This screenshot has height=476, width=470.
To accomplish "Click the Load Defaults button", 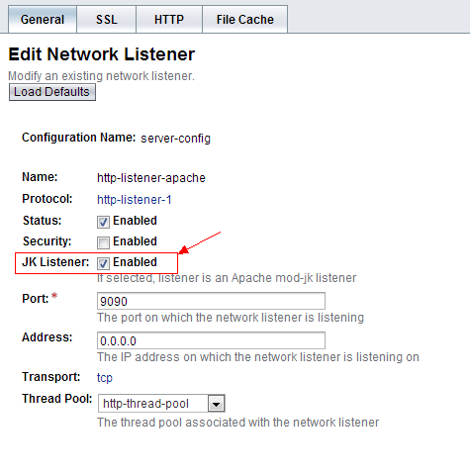I will 52,92.
